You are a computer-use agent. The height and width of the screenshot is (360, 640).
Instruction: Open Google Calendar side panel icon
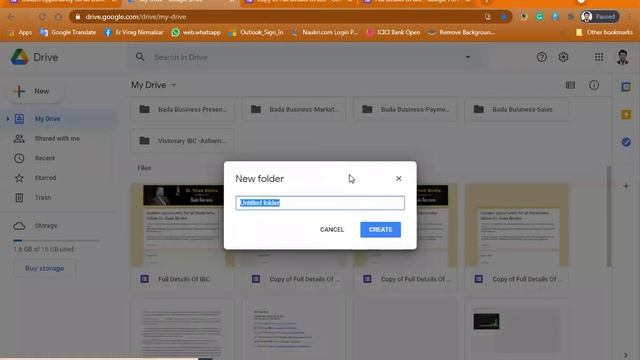coord(626,87)
